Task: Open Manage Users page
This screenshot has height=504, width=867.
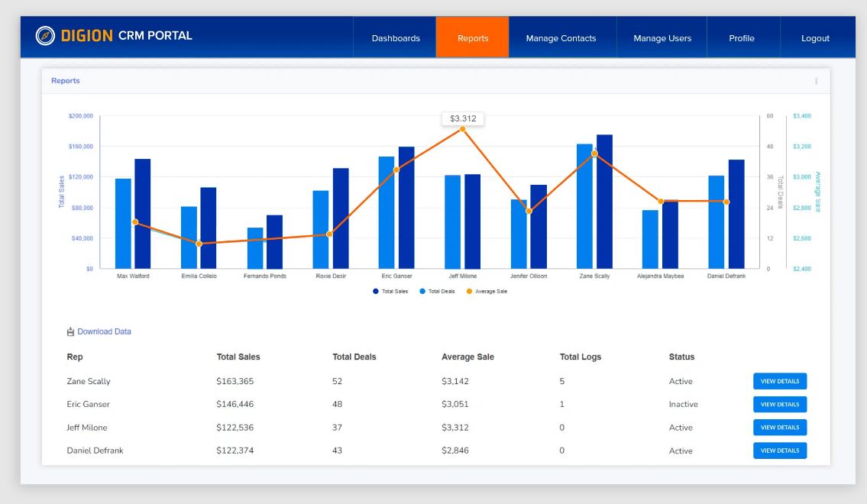Action: coord(662,38)
